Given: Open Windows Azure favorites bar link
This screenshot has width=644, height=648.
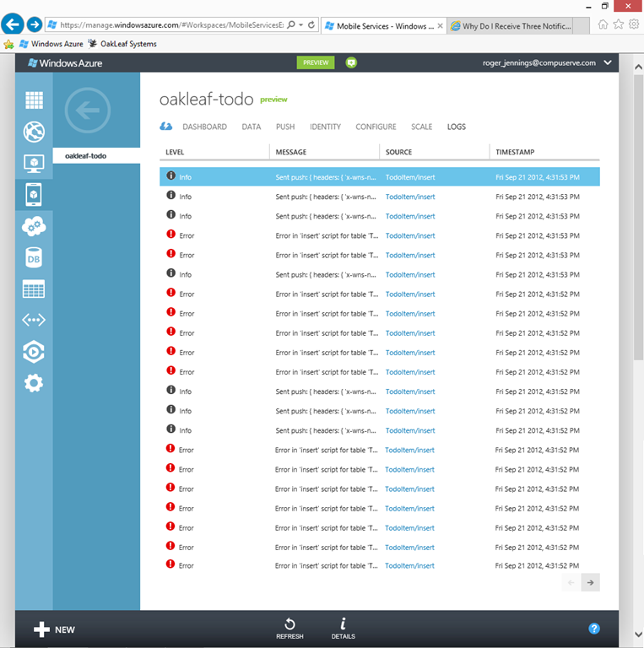Looking at the screenshot, I should click(51, 44).
